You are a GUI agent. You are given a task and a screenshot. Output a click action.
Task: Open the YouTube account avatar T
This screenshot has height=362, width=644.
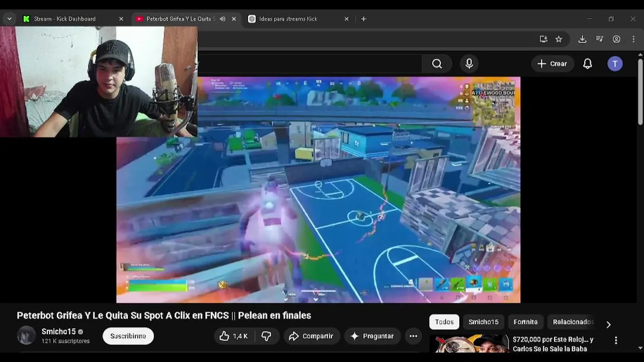(615, 63)
